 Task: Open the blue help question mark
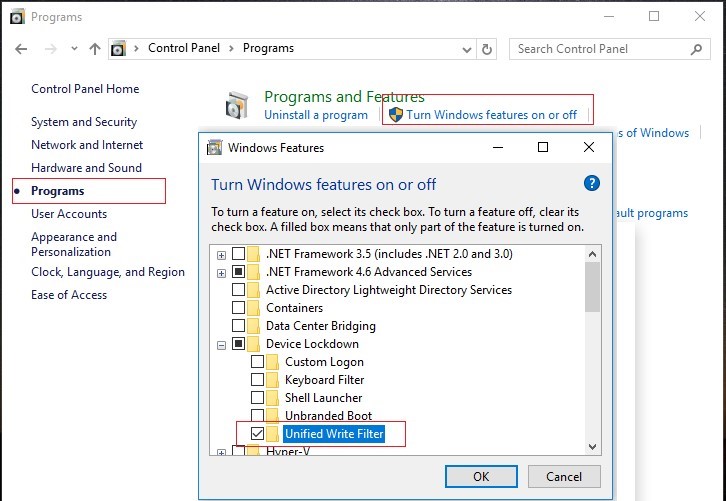coord(591,184)
